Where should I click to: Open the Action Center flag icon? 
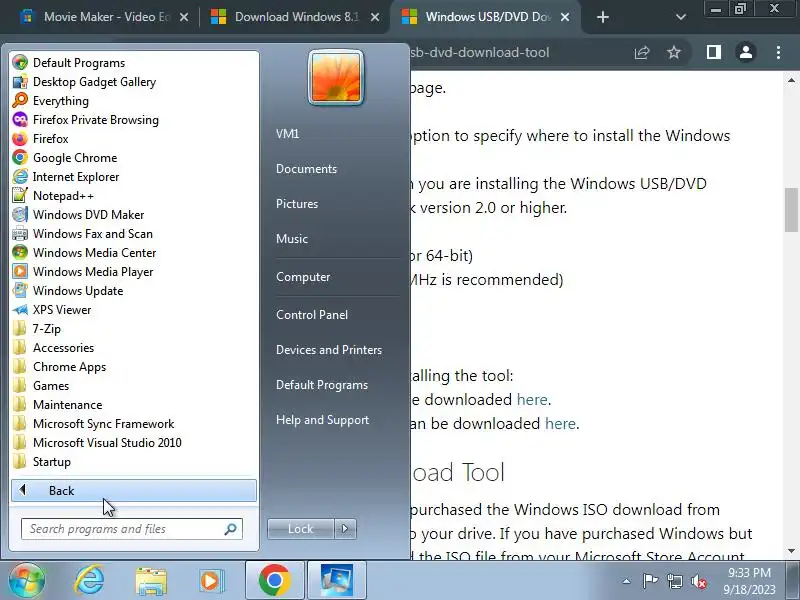coord(650,581)
